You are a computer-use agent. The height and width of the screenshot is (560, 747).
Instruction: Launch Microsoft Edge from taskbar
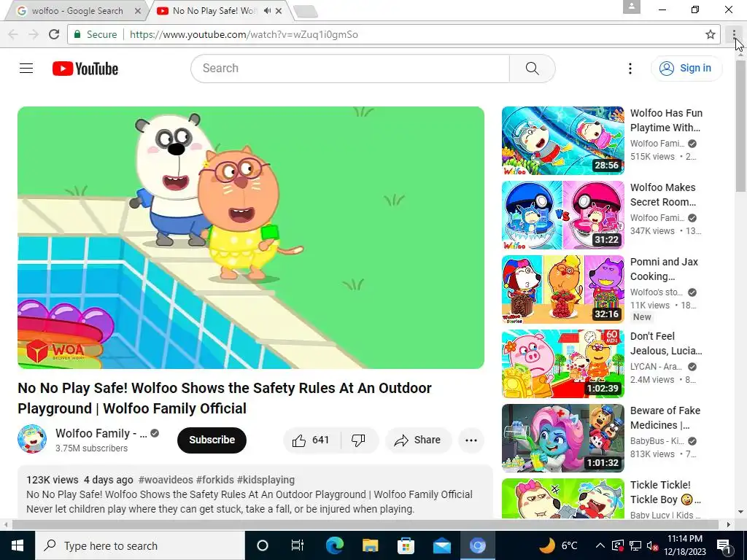334,545
